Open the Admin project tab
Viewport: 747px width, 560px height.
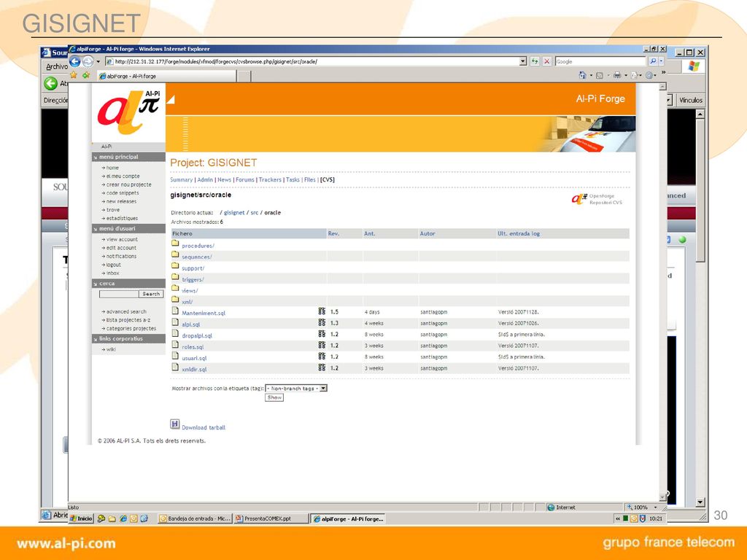coord(205,180)
